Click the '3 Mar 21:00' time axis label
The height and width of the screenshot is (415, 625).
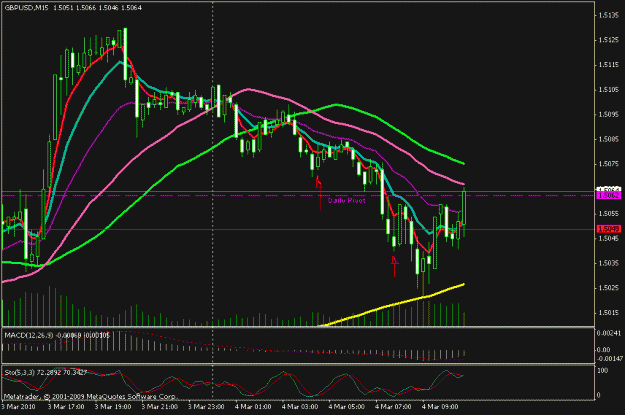(x=159, y=407)
